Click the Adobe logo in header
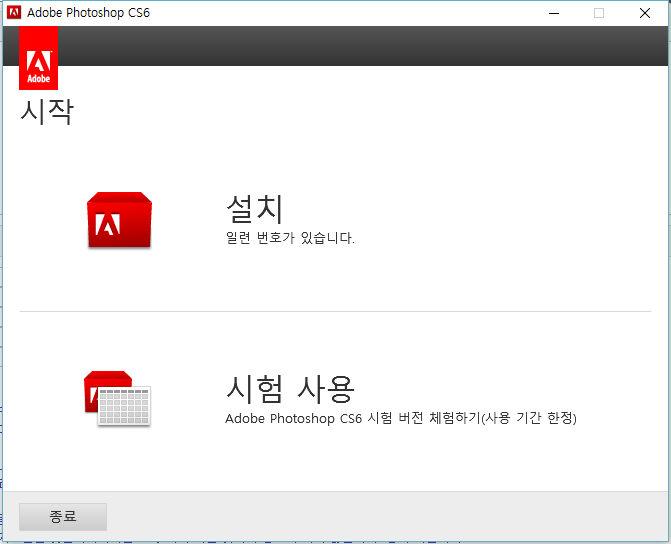The image size is (671, 544). tap(39, 58)
